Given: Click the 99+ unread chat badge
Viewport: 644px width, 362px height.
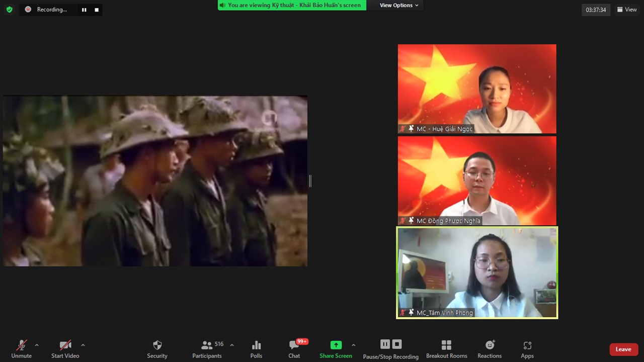Looking at the screenshot, I should (x=302, y=341).
